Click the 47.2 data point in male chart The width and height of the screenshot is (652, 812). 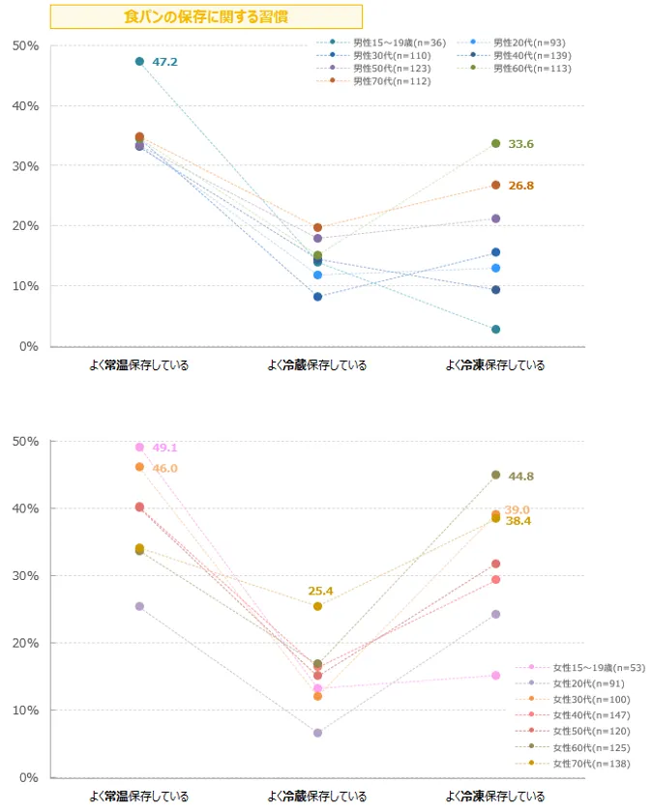pyautogui.click(x=139, y=62)
